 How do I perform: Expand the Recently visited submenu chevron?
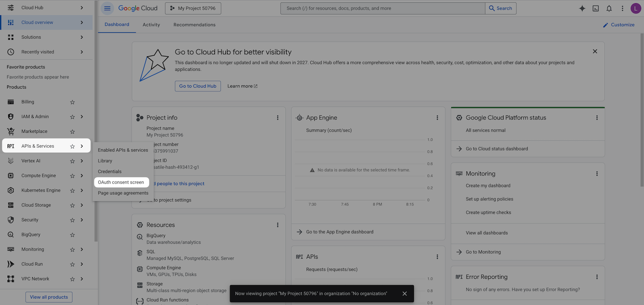[x=82, y=52]
